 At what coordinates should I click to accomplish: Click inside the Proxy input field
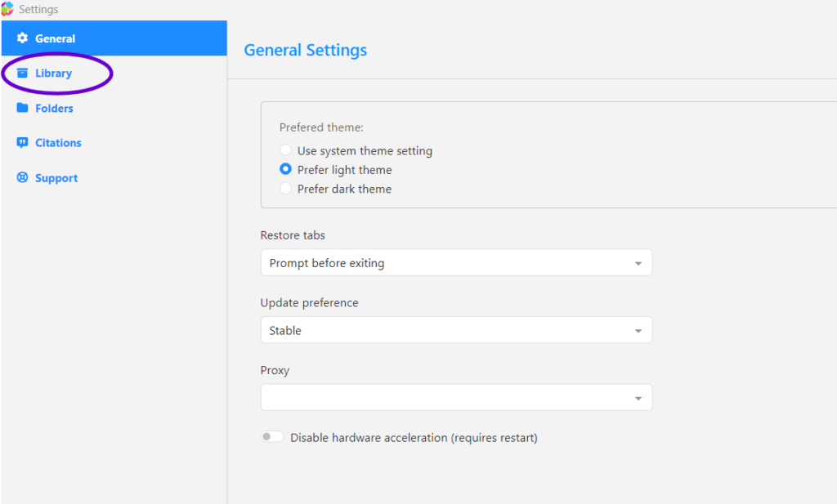point(441,398)
